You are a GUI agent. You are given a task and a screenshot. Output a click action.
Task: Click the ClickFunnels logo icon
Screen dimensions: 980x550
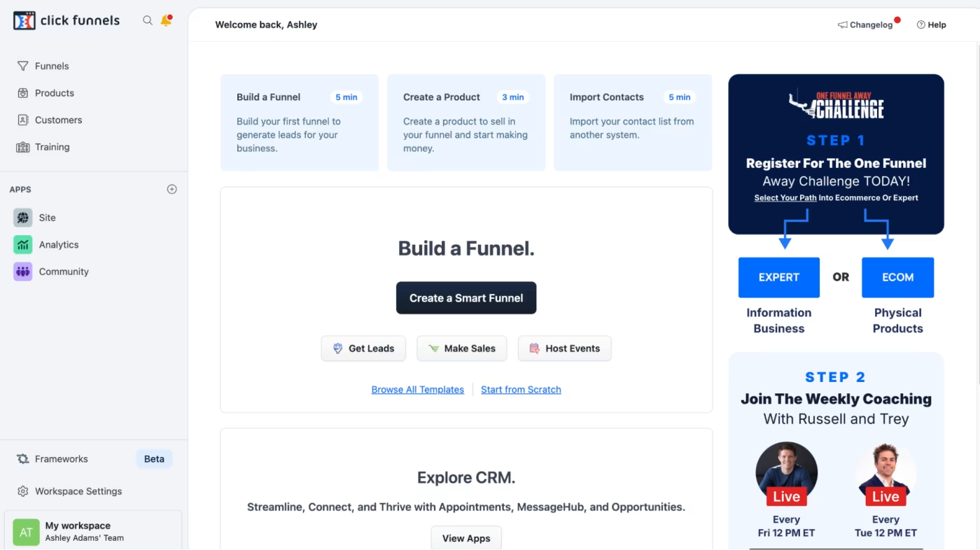tap(24, 21)
